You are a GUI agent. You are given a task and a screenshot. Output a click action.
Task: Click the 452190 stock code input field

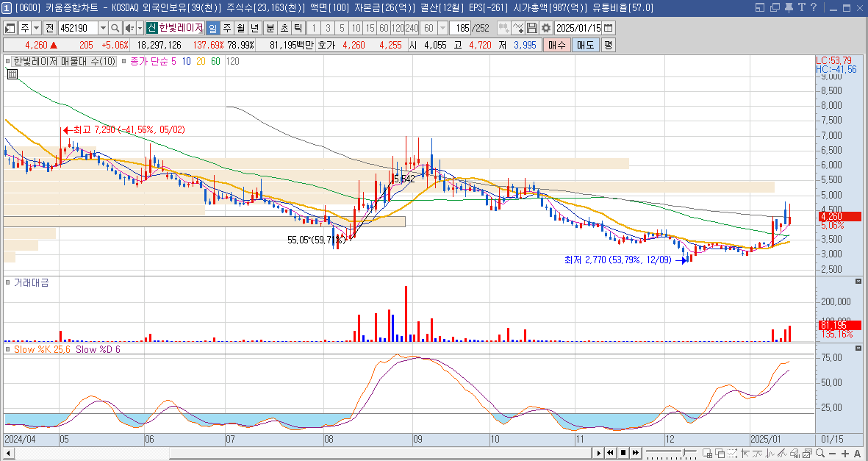click(x=78, y=28)
